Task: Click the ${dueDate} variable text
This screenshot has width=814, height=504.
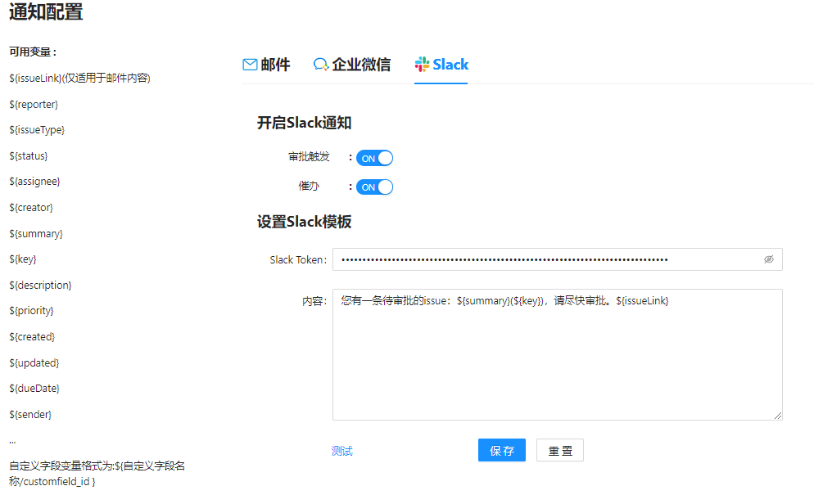Action: pyautogui.click(x=34, y=389)
